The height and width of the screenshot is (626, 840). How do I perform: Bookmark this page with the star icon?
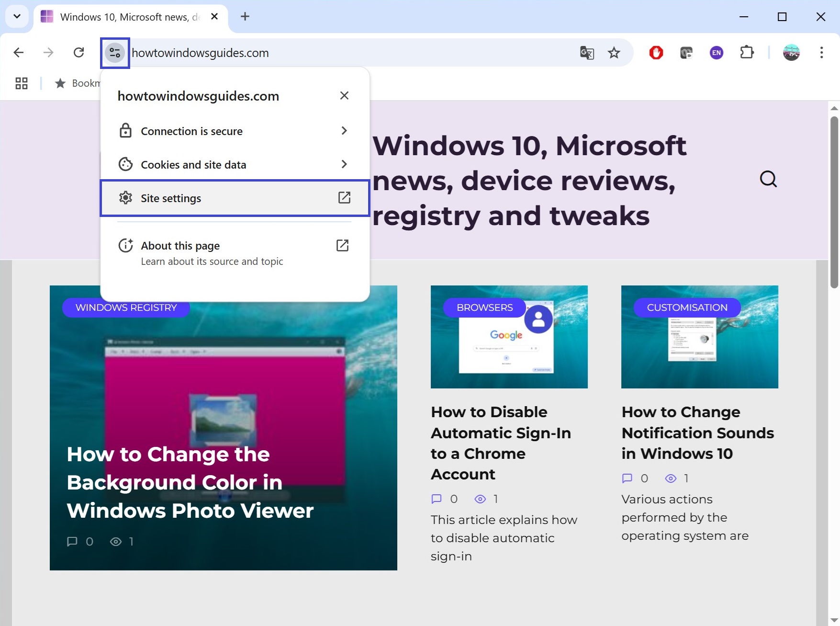click(x=614, y=53)
